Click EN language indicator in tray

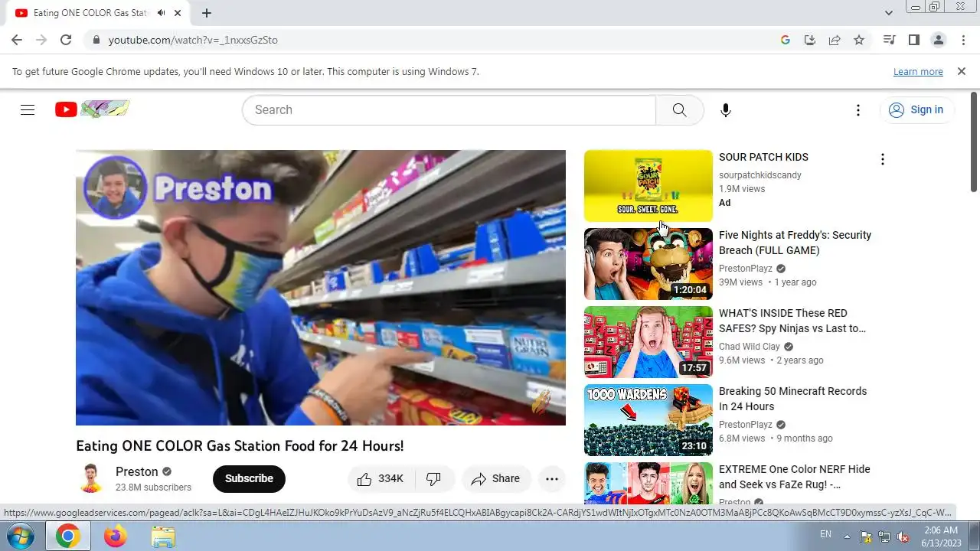click(826, 535)
